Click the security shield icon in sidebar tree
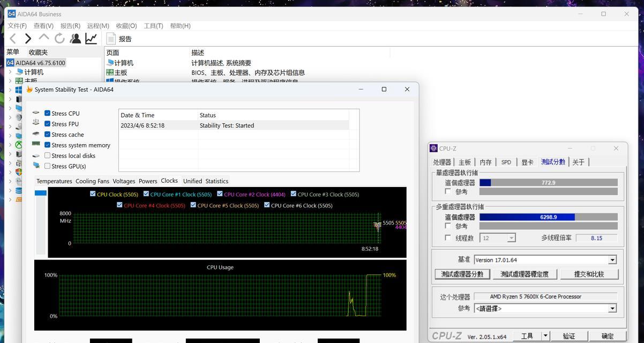Screen dimensions: 644x343 point(19,172)
